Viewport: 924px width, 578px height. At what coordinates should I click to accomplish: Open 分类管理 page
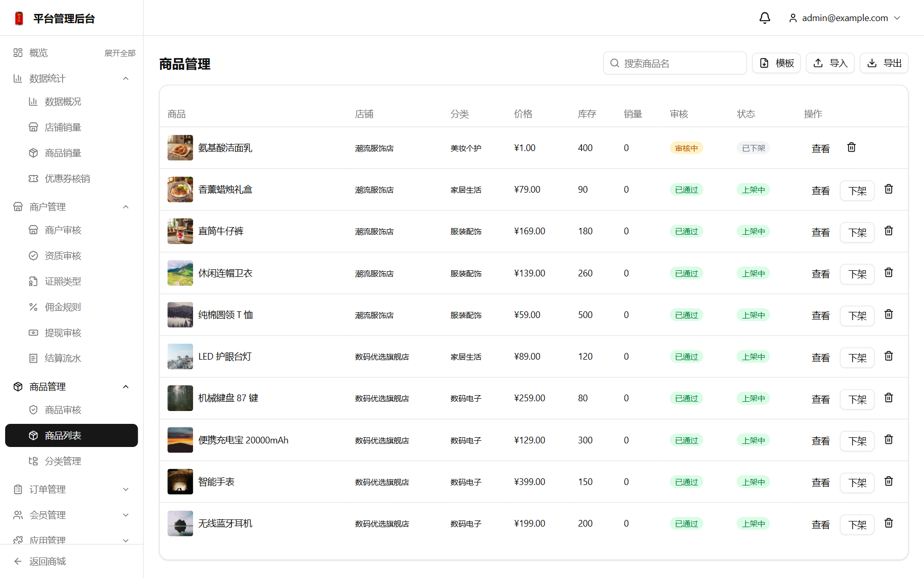pyautogui.click(x=71, y=461)
